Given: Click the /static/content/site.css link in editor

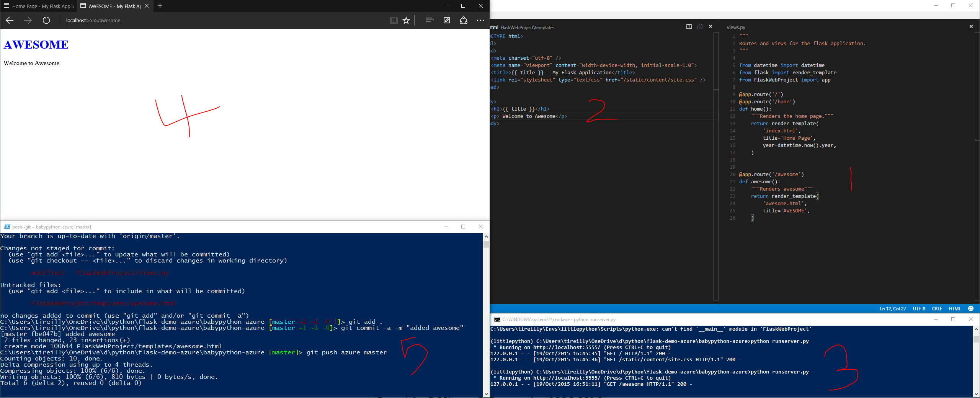Looking at the screenshot, I should 658,80.
